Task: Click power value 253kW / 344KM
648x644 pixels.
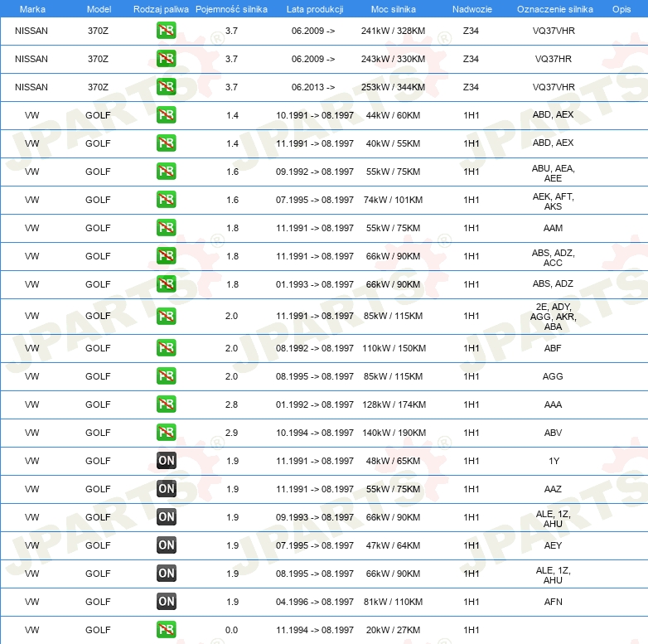Action: [393, 87]
